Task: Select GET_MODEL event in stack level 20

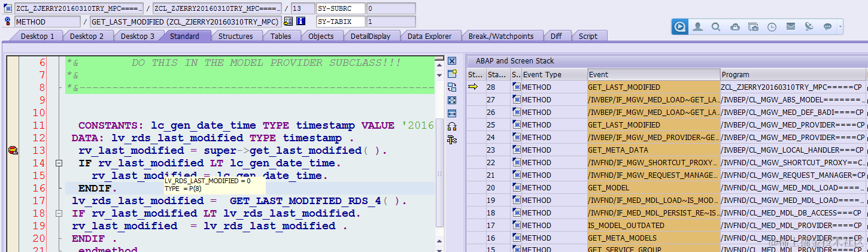Action: (x=654, y=187)
